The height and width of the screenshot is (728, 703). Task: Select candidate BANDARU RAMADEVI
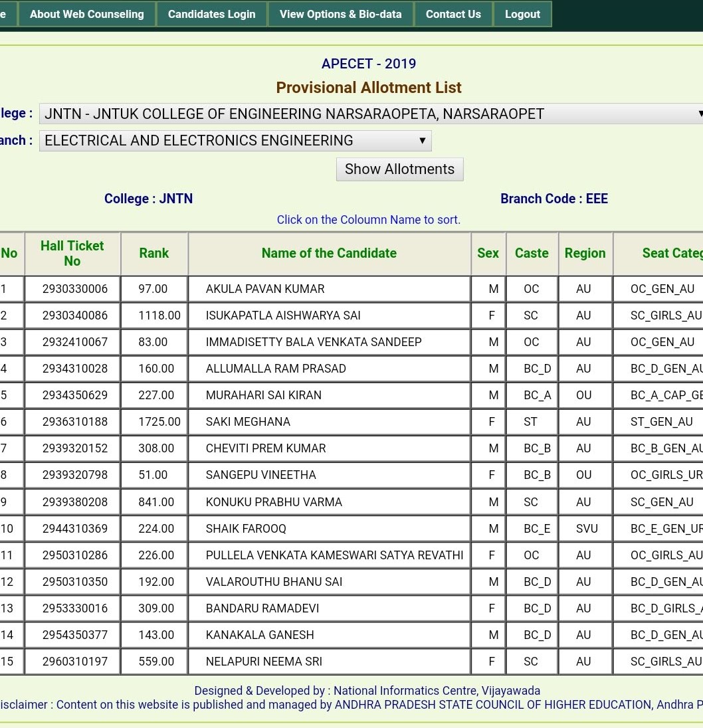(x=262, y=608)
